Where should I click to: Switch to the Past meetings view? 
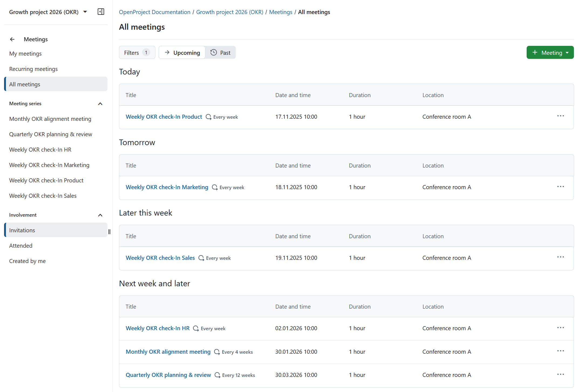point(220,52)
